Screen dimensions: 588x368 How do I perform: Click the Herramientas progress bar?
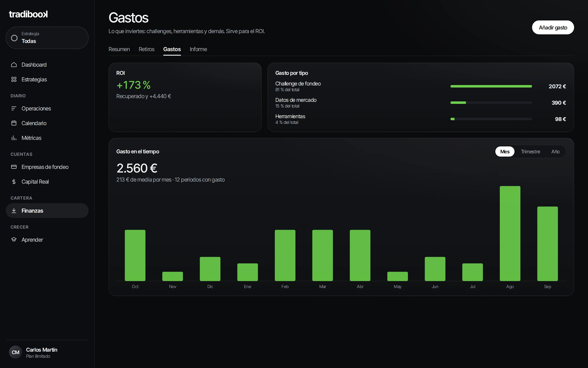(x=491, y=119)
